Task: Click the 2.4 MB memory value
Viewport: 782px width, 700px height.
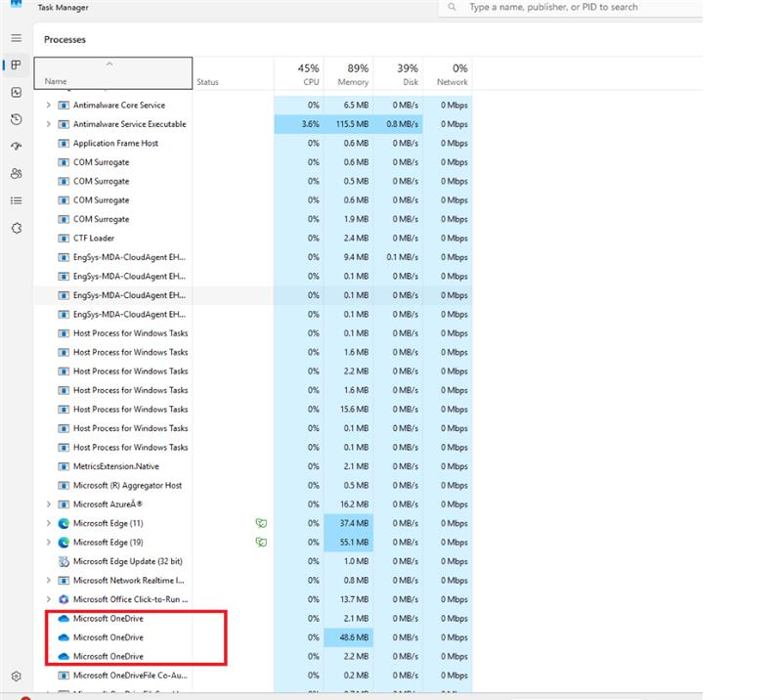Action: tap(356, 238)
